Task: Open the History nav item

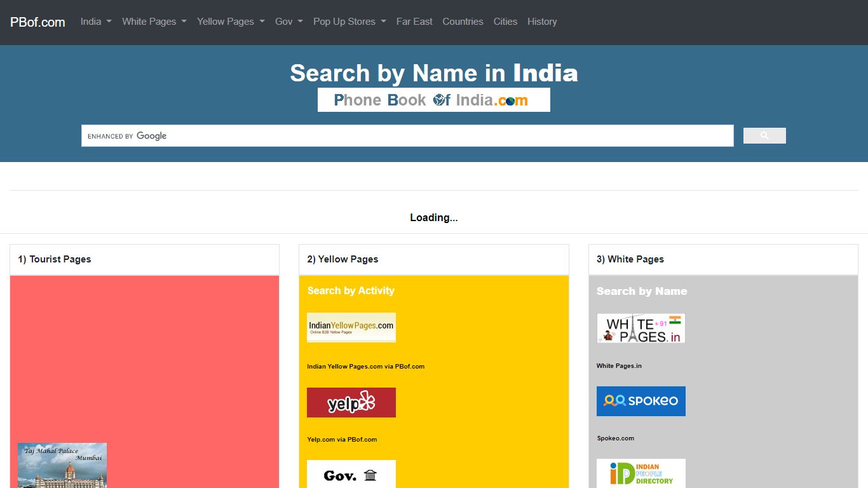Action: [542, 22]
